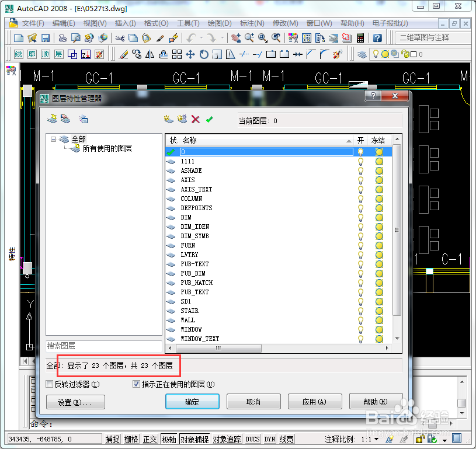Screen dimensions: 476x449
Task: Click the Zoom Realtime icon
Action: (x=249, y=38)
